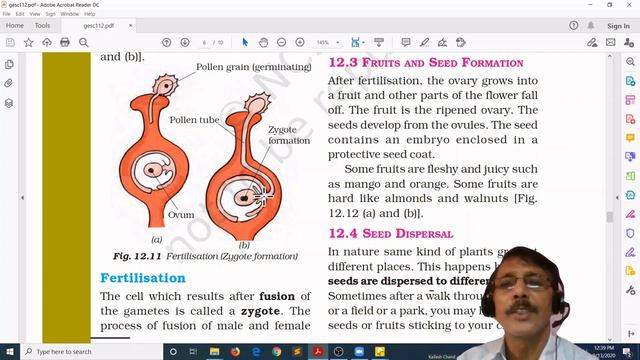Open attachments paperclip panel

click(9, 83)
